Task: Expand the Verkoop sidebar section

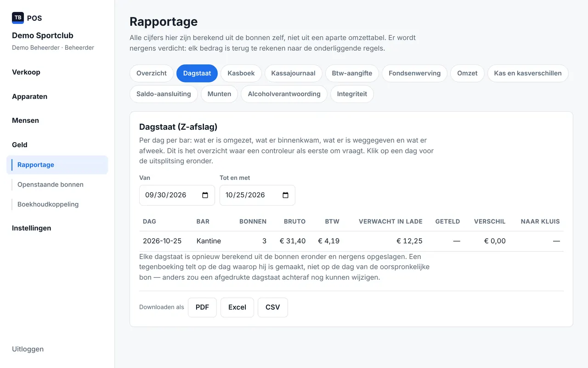Action: 26,72
